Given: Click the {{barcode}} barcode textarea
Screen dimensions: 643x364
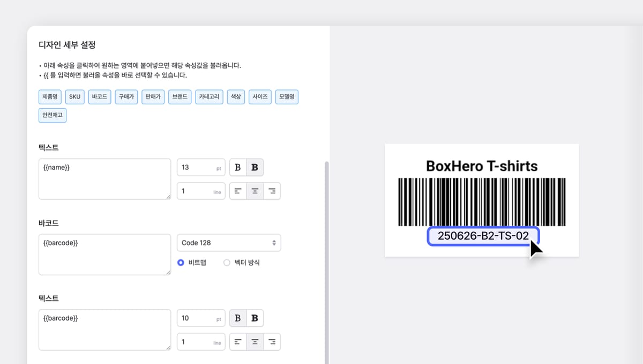Looking at the screenshot, I should click(104, 254).
